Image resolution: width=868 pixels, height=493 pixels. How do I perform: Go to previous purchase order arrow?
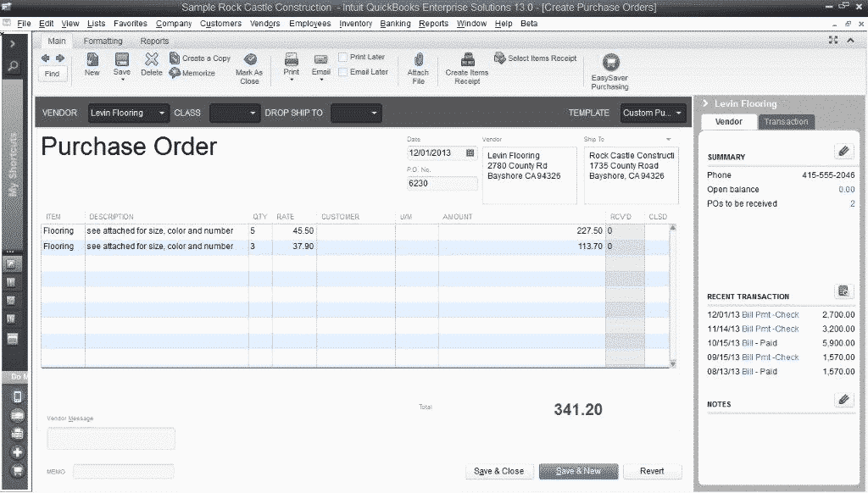click(46, 58)
